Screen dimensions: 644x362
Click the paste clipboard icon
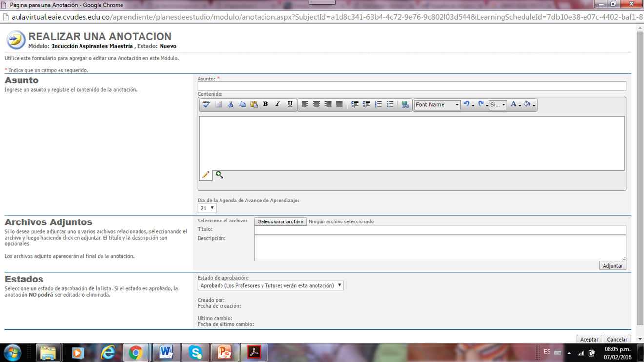point(254,104)
